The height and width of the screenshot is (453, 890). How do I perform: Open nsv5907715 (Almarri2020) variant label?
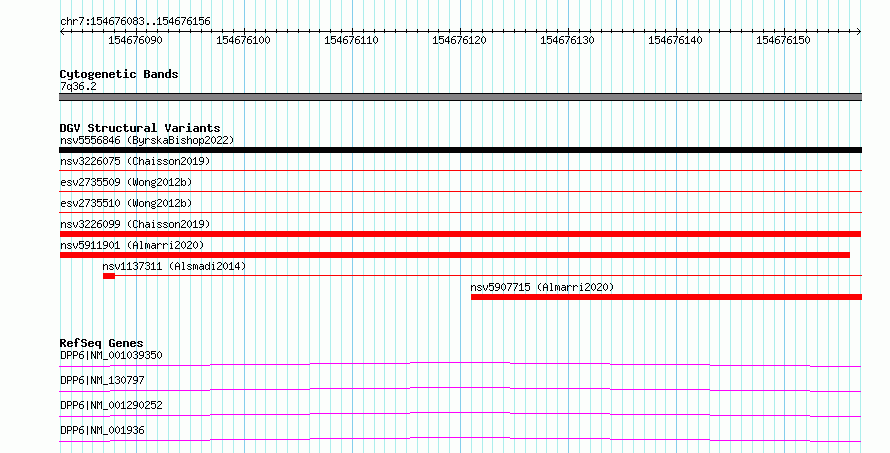click(x=542, y=287)
